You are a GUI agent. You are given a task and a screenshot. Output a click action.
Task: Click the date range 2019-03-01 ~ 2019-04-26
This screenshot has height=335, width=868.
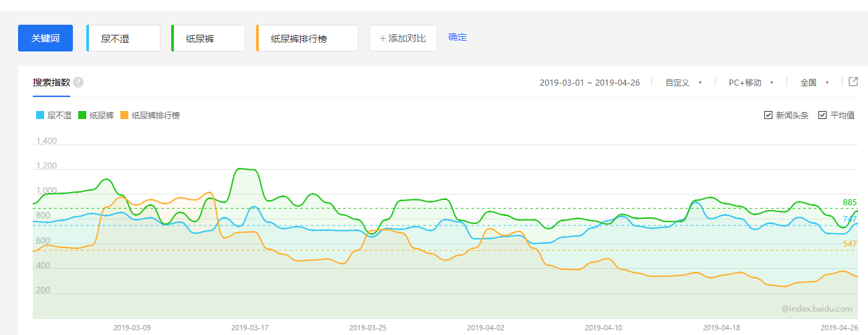[589, 82]
